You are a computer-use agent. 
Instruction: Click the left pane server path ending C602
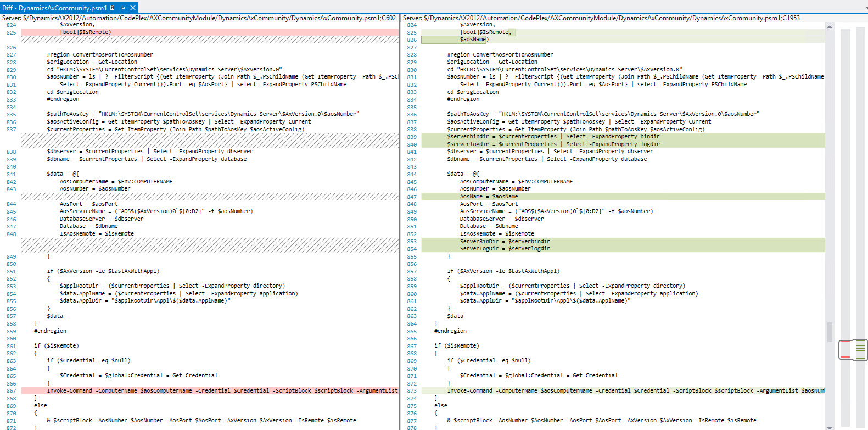point(199,18)
